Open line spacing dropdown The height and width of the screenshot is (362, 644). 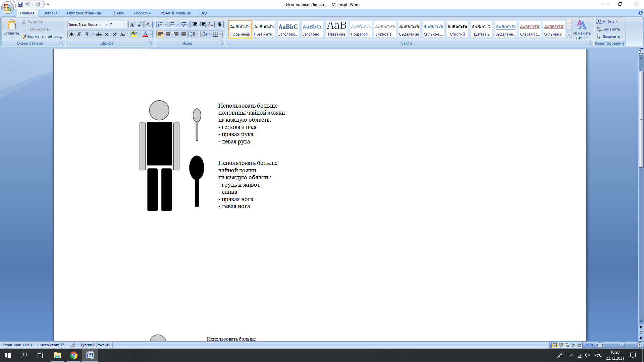194,34
